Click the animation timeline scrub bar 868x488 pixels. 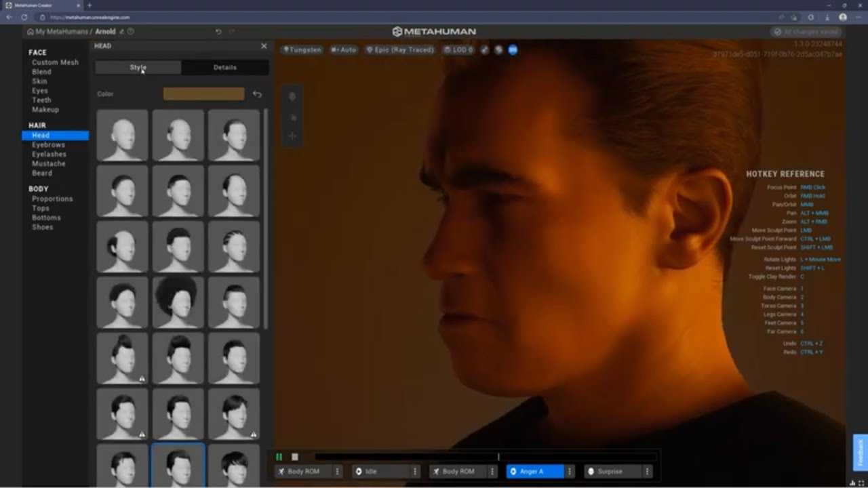pyautogui.click(x=486, y=457)
